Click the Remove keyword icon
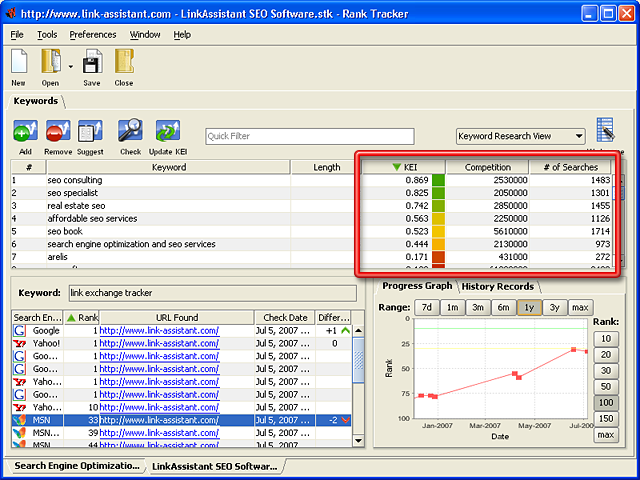The height and width of the screenshot is (480, 640). [58, 131]
